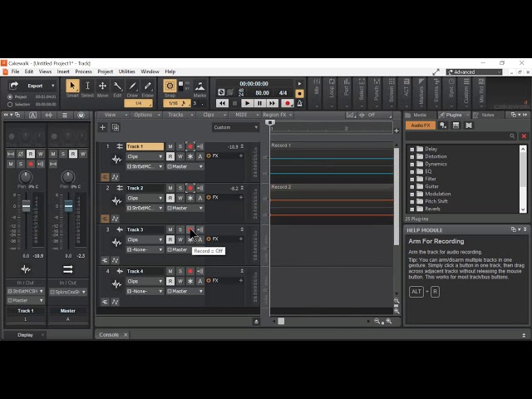Click the Display button in inspector
Screen dimensions: 532x399
coord(25,335)
